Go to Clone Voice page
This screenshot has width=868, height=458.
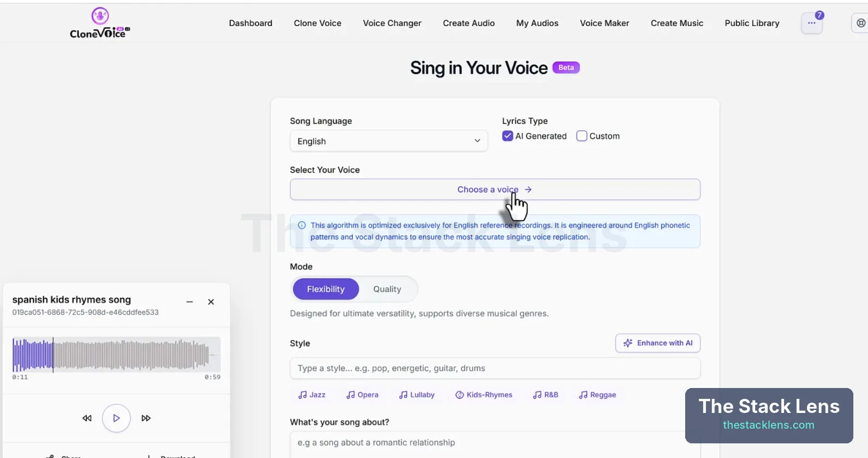click(x=318, y=23)
